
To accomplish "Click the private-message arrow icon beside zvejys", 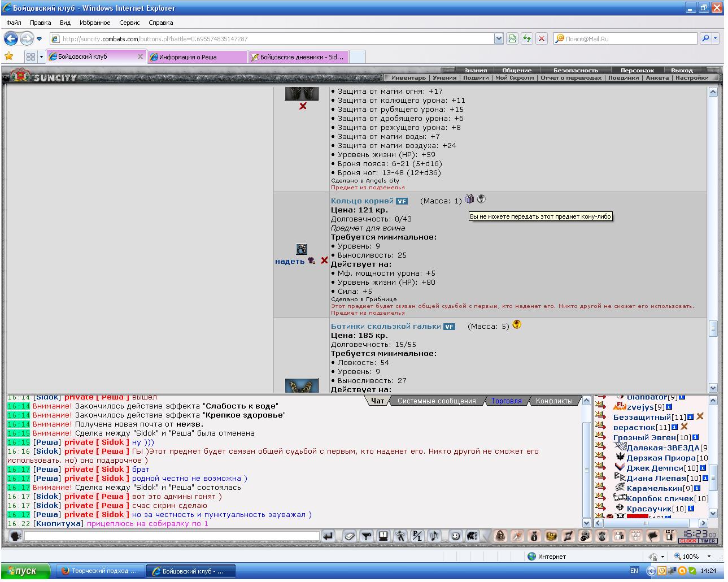I will (x=600, y=407).
